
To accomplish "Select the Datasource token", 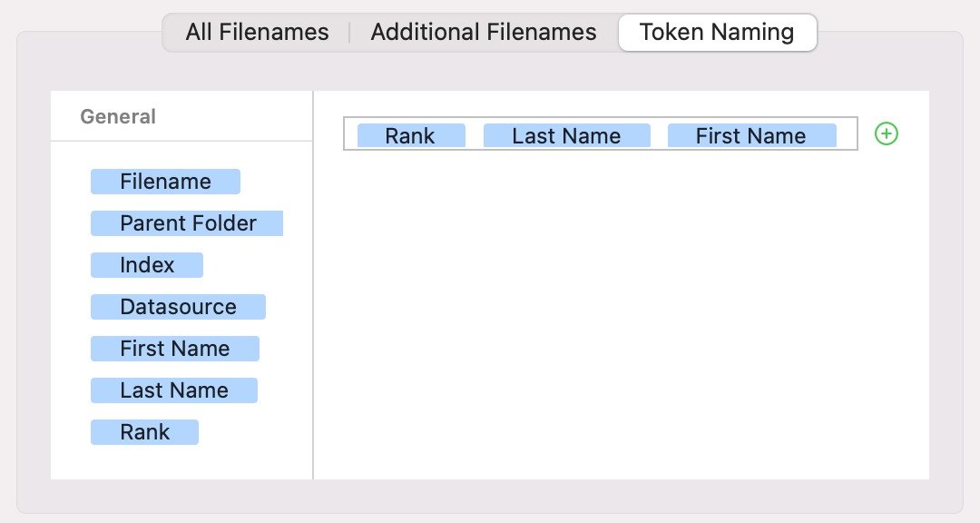I will tap(178, 307).
